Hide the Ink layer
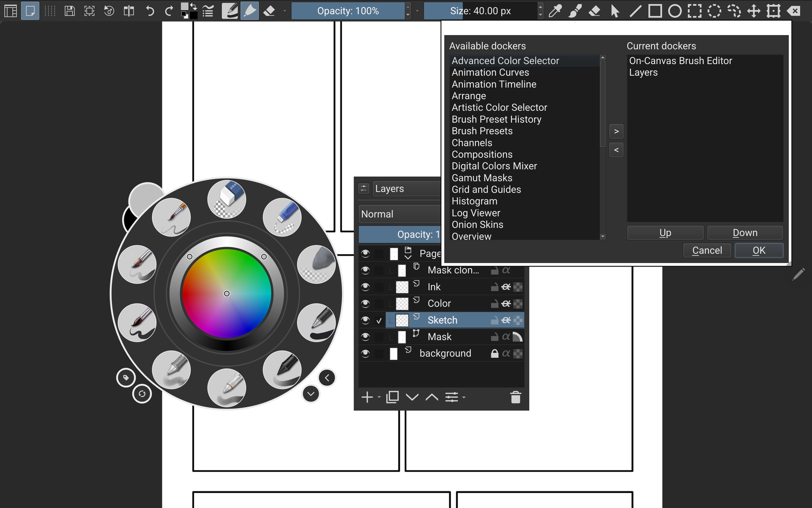This screenshot has width=812, height=508. click(x=365, y=287)
